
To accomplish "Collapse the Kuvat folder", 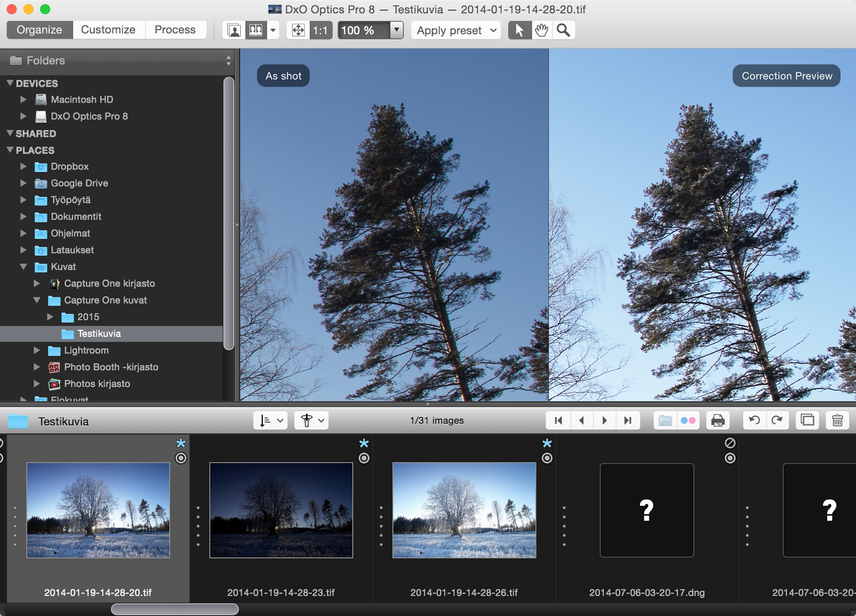I will click(x=23, y=266).
